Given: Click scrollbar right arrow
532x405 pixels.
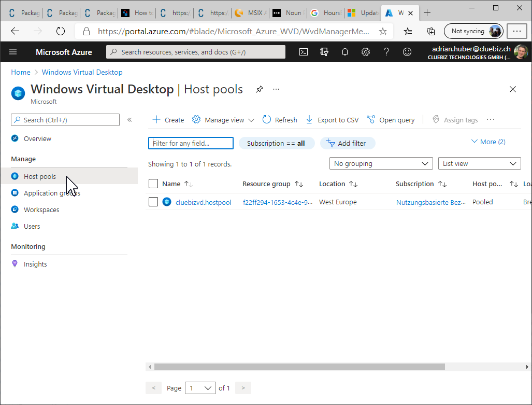Looking at the screenshot, I should 527,367.
